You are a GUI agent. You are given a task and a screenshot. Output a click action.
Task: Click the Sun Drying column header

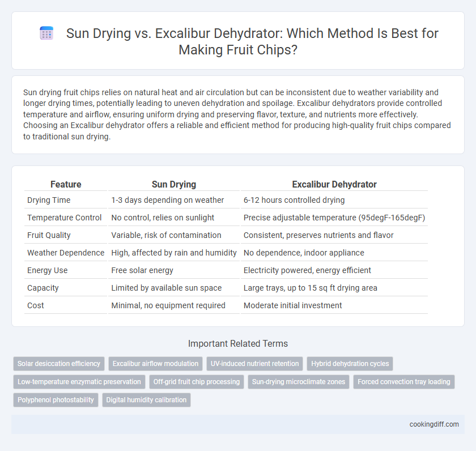point(174,184)
